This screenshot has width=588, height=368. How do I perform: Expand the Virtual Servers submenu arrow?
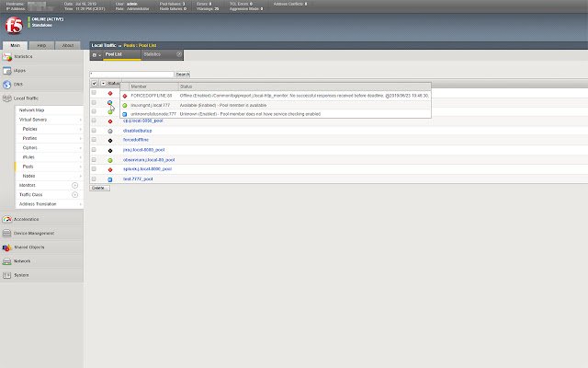pos(80,120)
